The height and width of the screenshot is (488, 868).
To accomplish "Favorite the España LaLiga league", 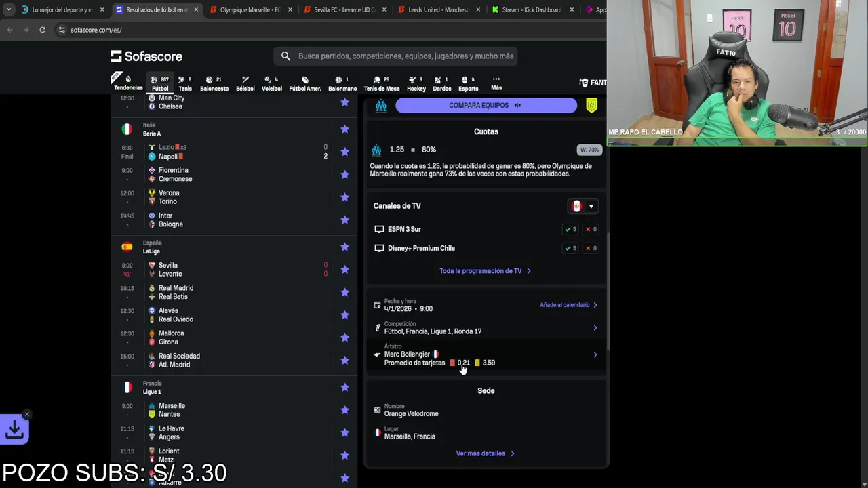I will click(344, 247).
